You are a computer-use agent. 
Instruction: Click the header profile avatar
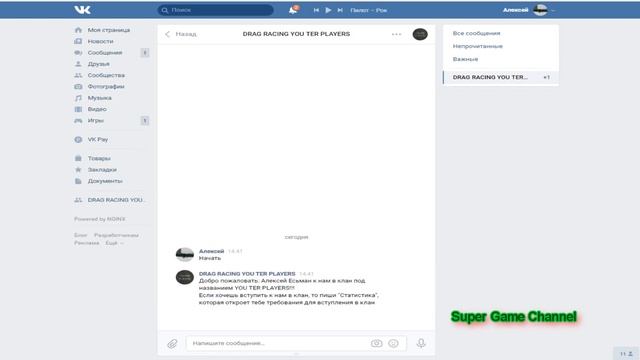point(540,10)
